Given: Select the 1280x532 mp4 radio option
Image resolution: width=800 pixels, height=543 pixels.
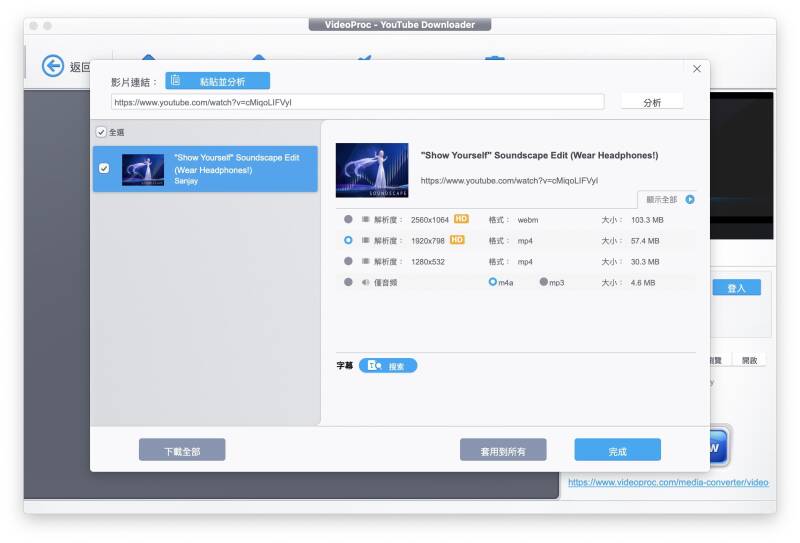Looking at the screenshot, I should coord(348,261).
